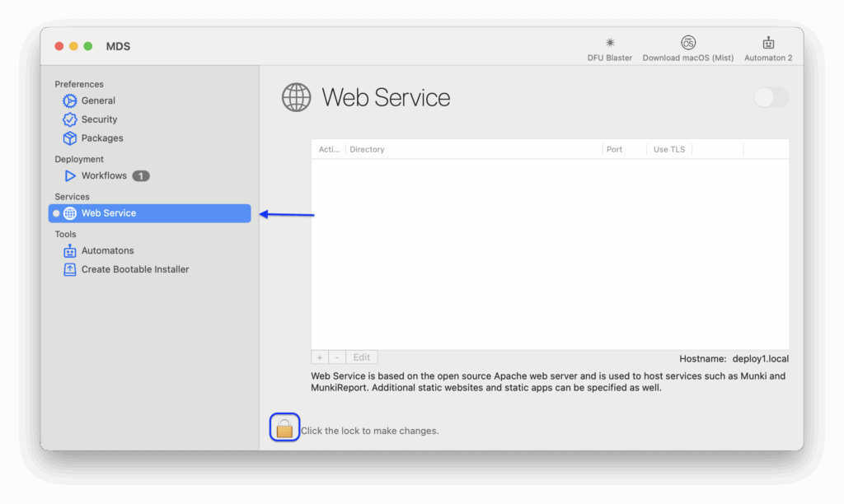Screen dimensions: 844x504
Task: Click the 'Hostname:' label
Action: [702, 359]
